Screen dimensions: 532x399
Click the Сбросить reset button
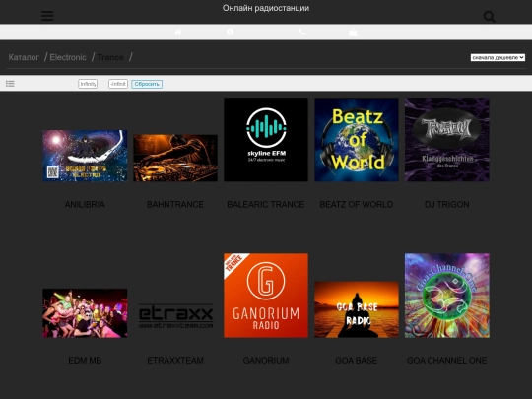(147, 84)
